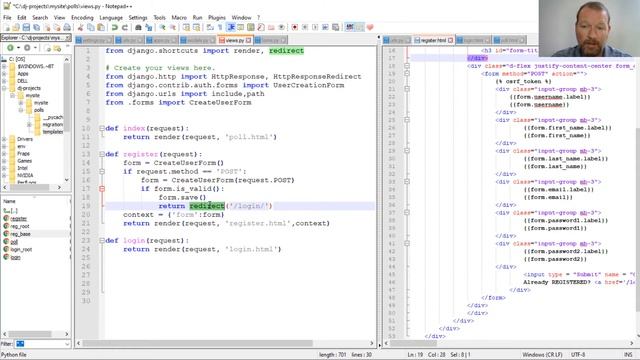The image size is (640, 360).
Task: Expand the $WINDOWS.~BT folder node
Action: [4, 66]
